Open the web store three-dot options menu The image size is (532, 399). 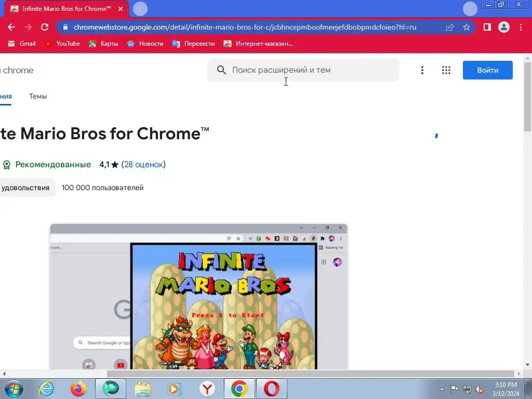point(422,70)
